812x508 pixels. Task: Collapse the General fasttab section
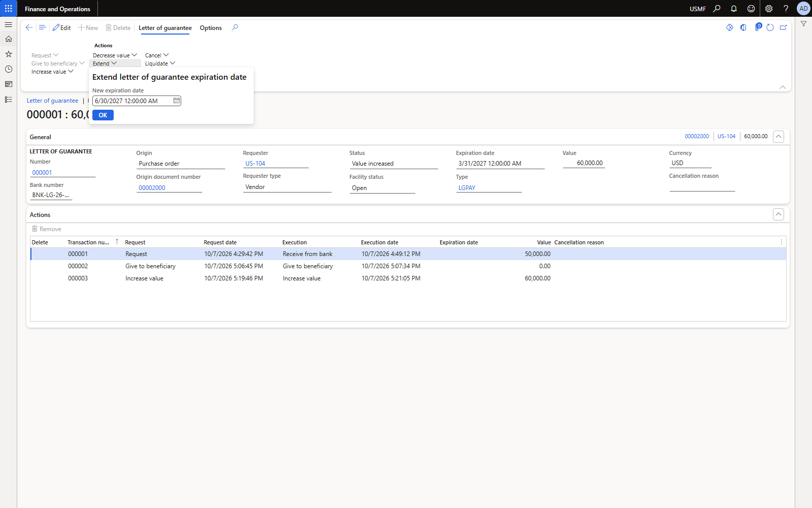coord(779,137)
